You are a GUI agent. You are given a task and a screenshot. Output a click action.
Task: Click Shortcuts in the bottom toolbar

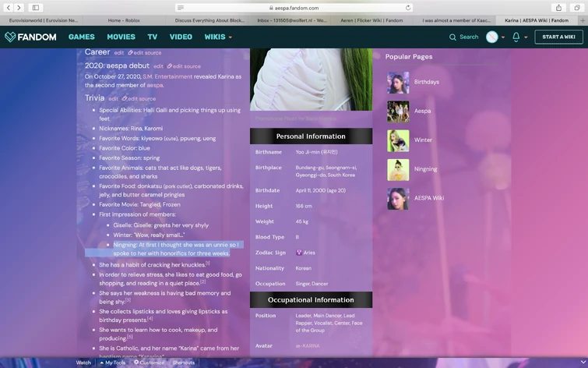pyautogui.click(x=183, y=363)
